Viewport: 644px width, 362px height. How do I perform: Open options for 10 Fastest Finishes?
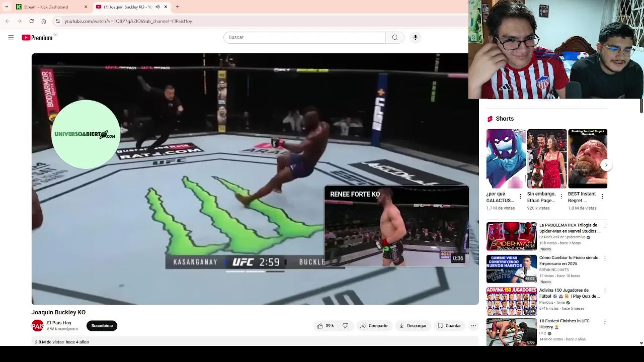pyautogui.click(x=605, y=322)
